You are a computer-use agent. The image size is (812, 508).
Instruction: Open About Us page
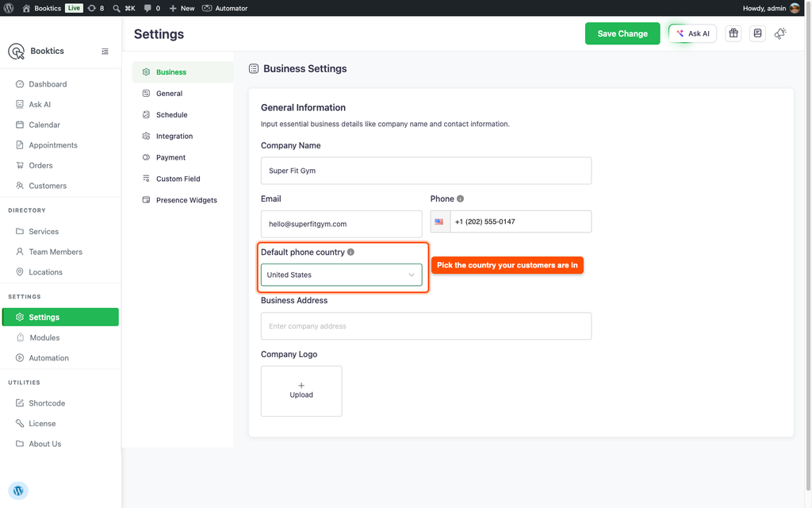tap(44, 444)
